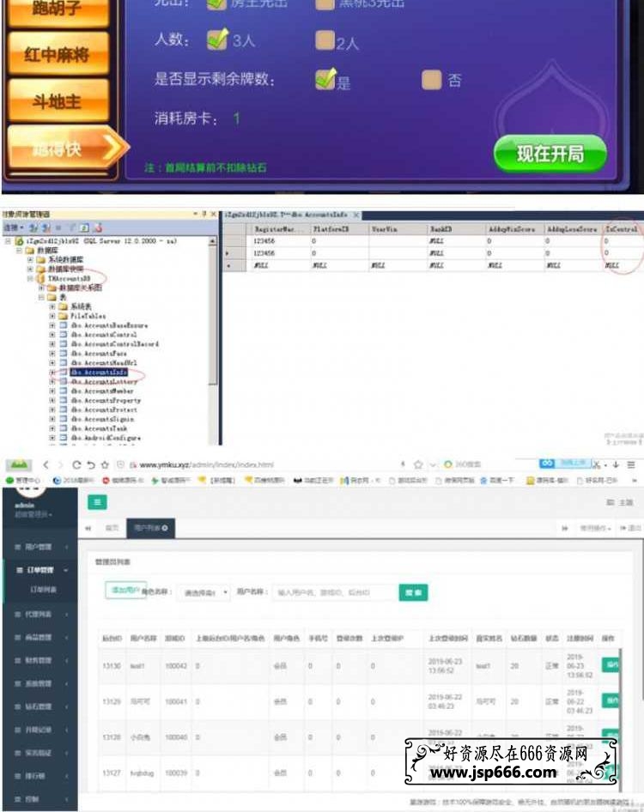Expand the dbo.AccountsMember table node
The image size is (644, 812).
pos(52,391)
